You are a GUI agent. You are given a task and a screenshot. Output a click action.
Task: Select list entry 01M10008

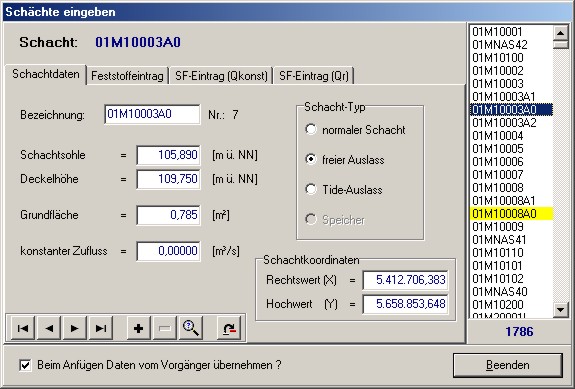511,188
